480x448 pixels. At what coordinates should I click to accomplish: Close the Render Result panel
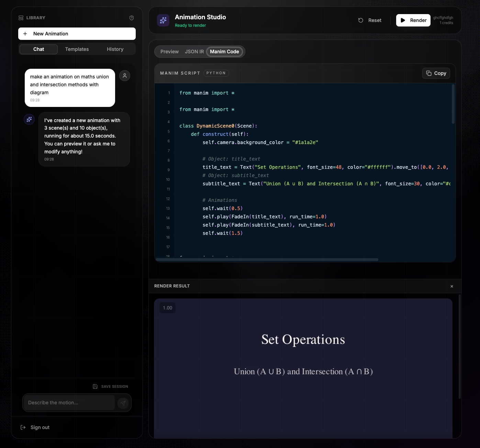[452, 286]
